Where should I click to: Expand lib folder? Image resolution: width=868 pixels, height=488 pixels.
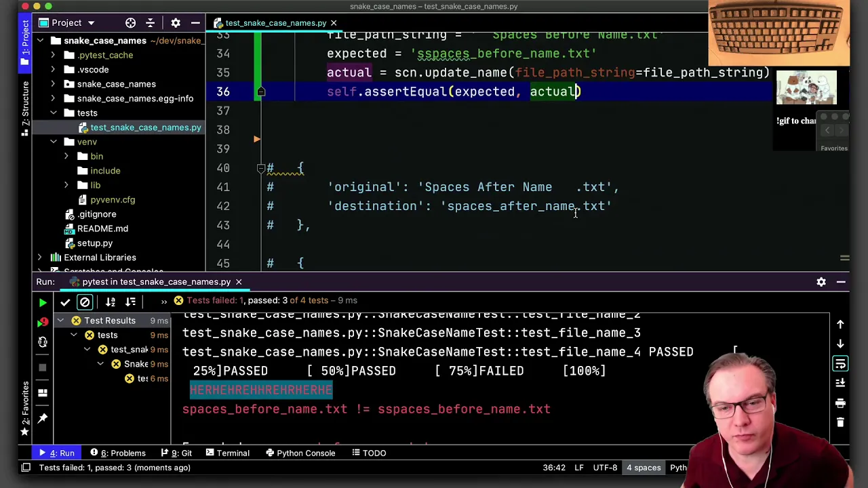[x=66, y=185]
